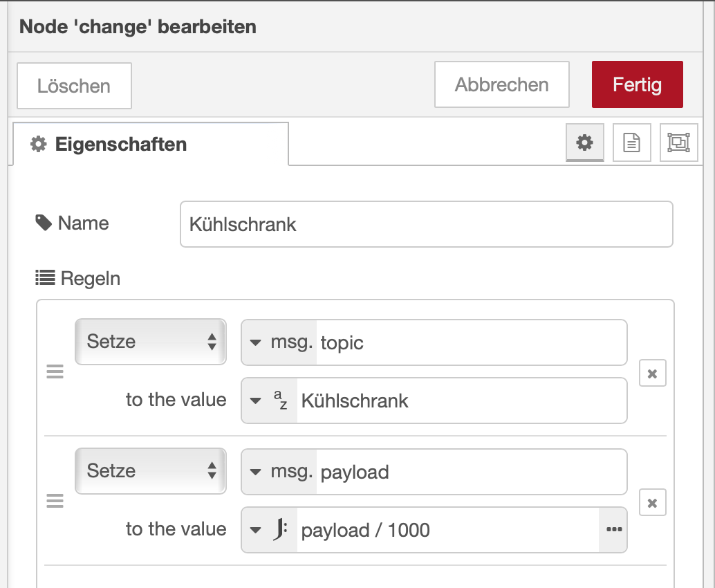Click the Regeln list icon

[45, 277]
